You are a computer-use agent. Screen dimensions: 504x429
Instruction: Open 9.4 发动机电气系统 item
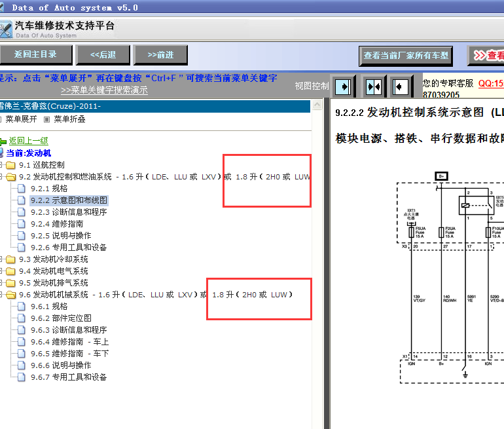pos(54,271)
